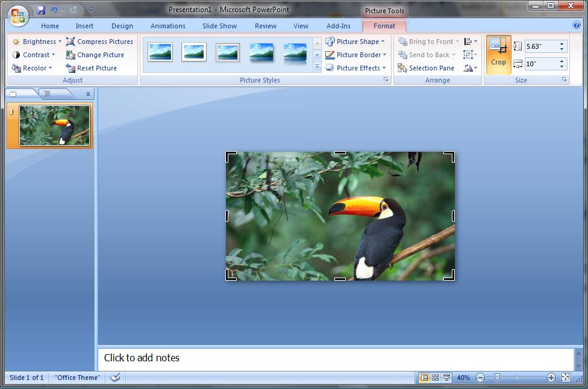Viewport: 588px width, 389px height.
Task: Increase the picture height with up arrow
Action: coord(561,44)
